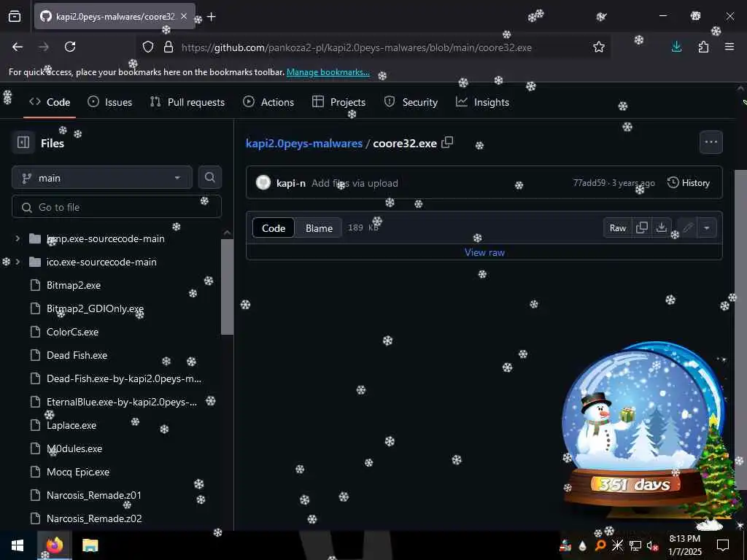Click the disabled edit pencil icon

pos(687,227)
